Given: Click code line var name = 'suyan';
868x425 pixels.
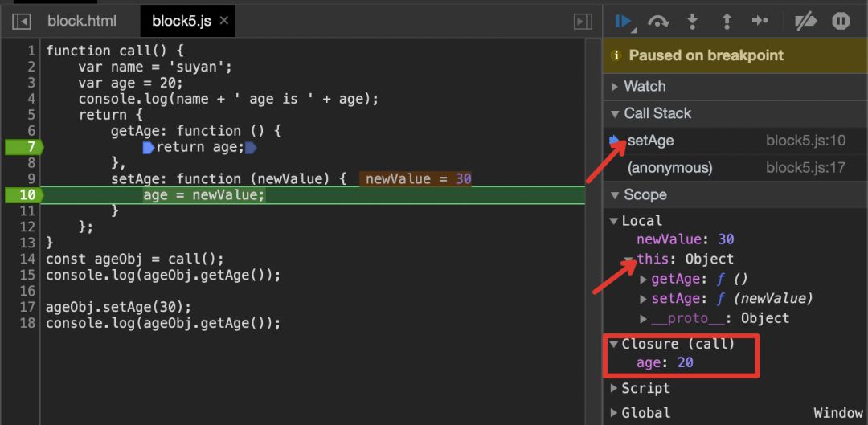Looking at the screenshot, I should 155,67.
